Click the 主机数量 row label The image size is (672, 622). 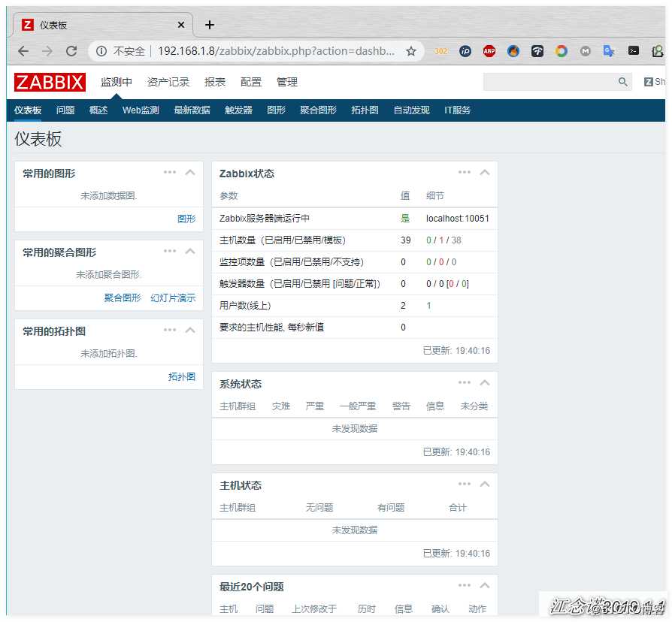tap(283, 240)
